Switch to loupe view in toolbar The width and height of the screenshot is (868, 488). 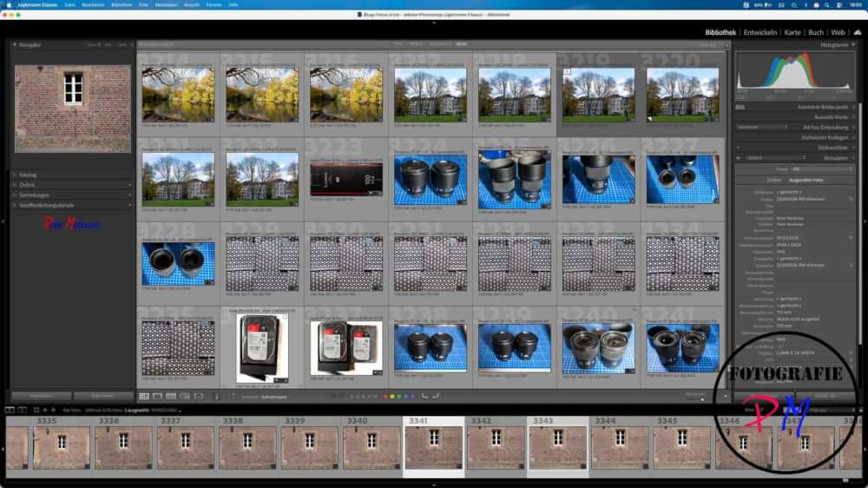pos(157,396)
